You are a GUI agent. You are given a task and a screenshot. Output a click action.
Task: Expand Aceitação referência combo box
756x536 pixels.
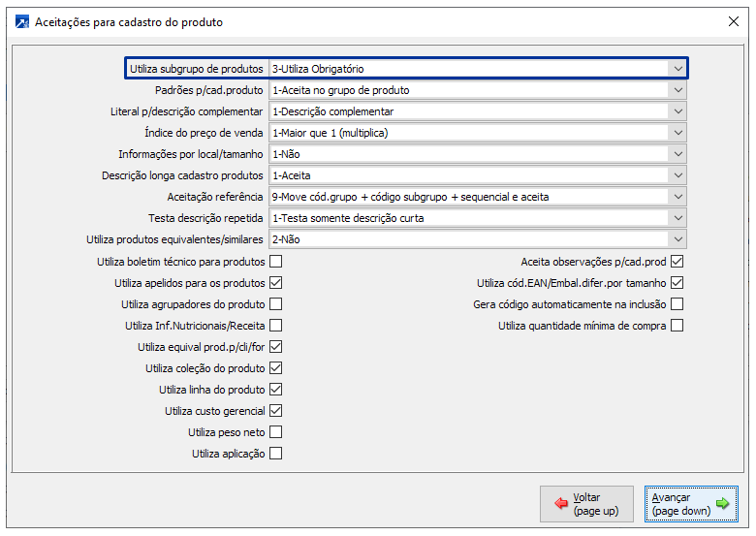pos(677,197)
